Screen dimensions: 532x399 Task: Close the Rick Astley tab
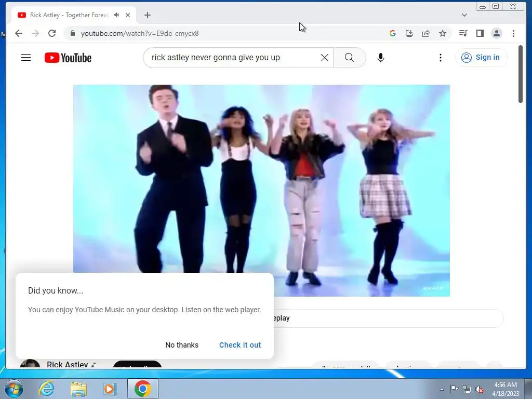tap(128, 15)
